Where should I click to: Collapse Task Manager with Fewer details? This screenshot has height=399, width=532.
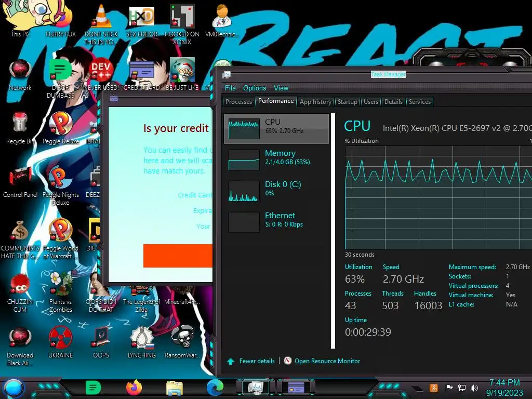point(251,361)
